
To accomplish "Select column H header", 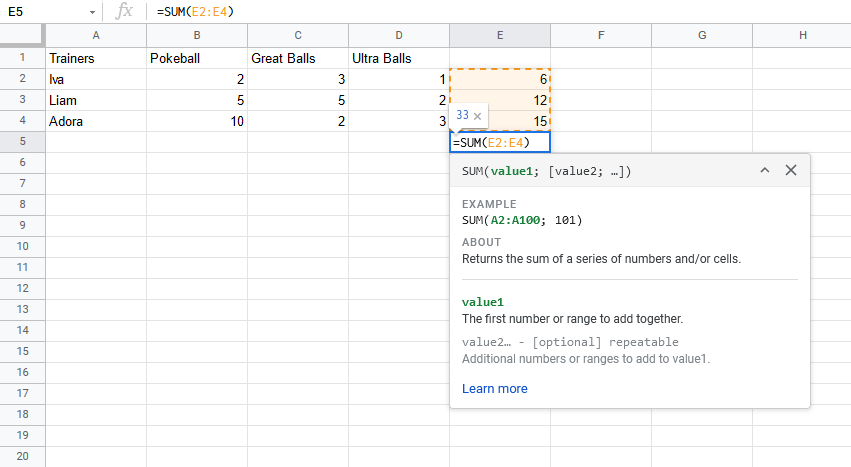I will (x=803, y=35).
